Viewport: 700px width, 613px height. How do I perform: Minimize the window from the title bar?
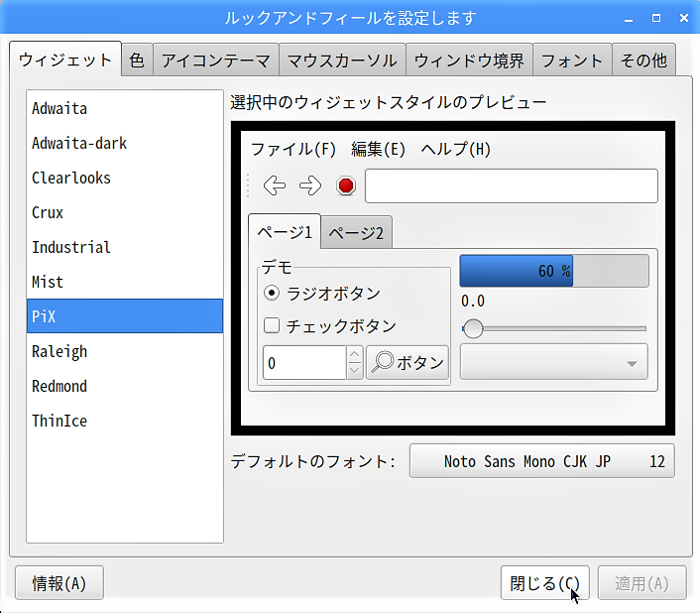pos(629,18)
